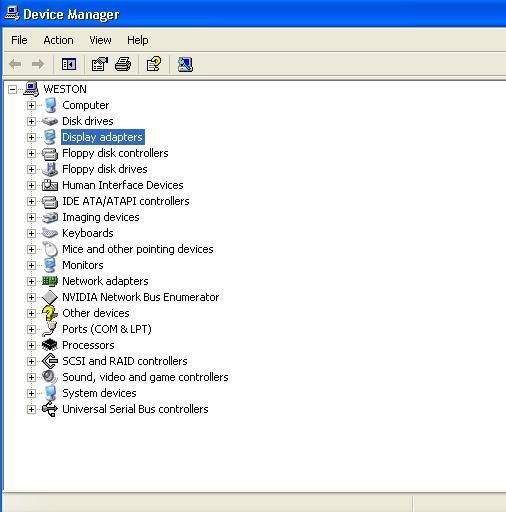Open the Action menu

click(x=58, y=40)
